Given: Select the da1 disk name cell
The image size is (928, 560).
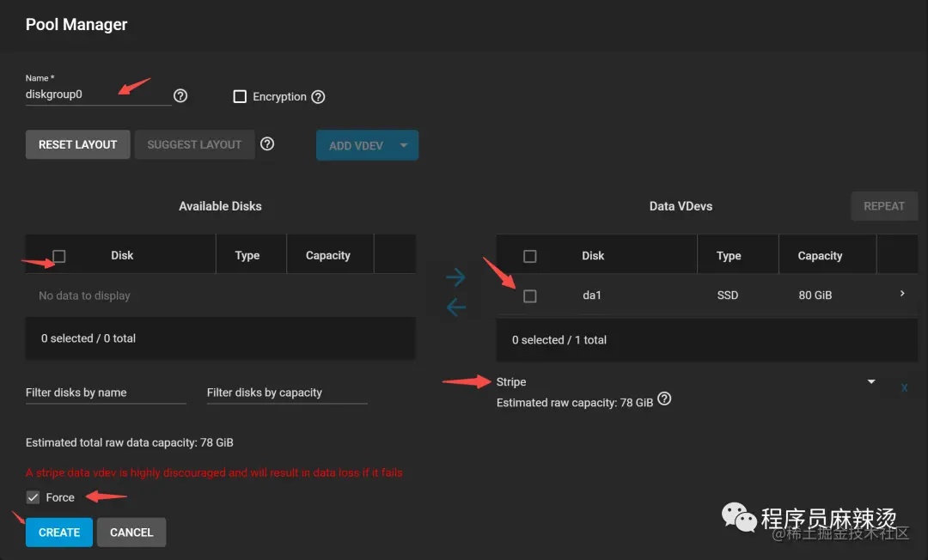Looking at the screenshot, I should click(592, 295).
